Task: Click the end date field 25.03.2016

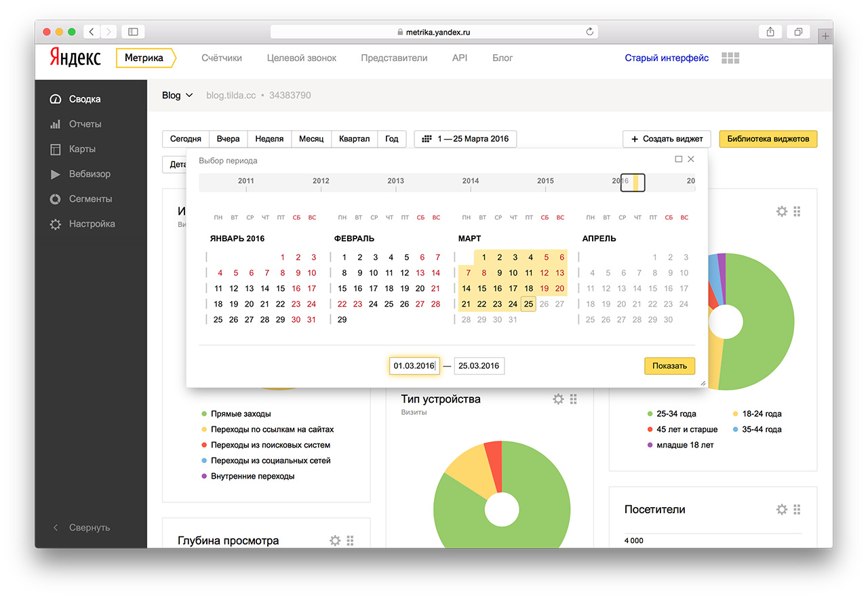Action: (x=479, y=366)
